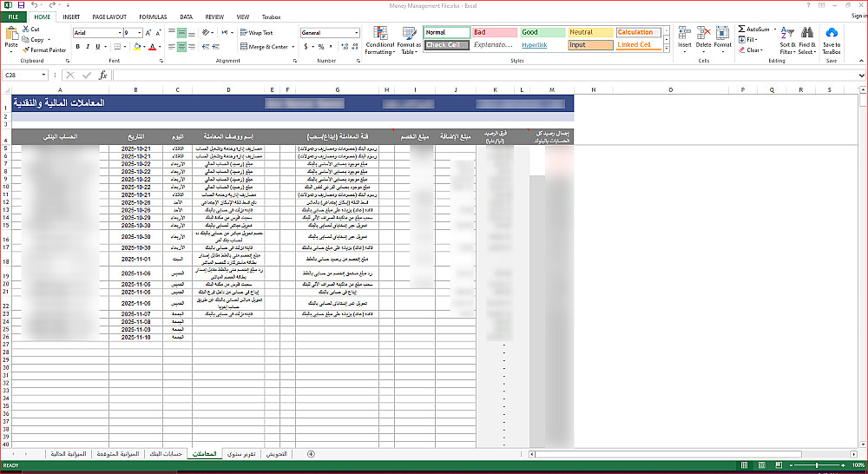Switch to Page Layout view in status bar
Screen dimensions: 868x474
click(x=762, y=465)
